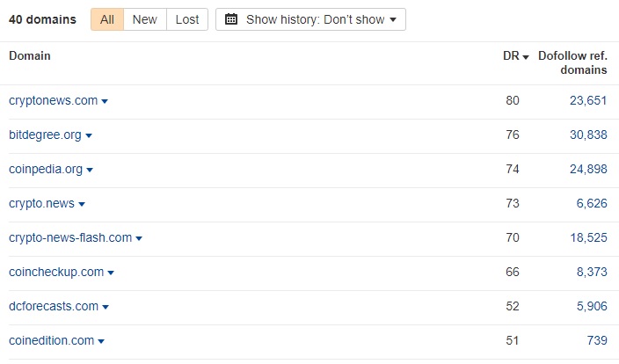Open the coincheckup.com domain link
Viewport: 619px width, 364px height.
point(56,273)
